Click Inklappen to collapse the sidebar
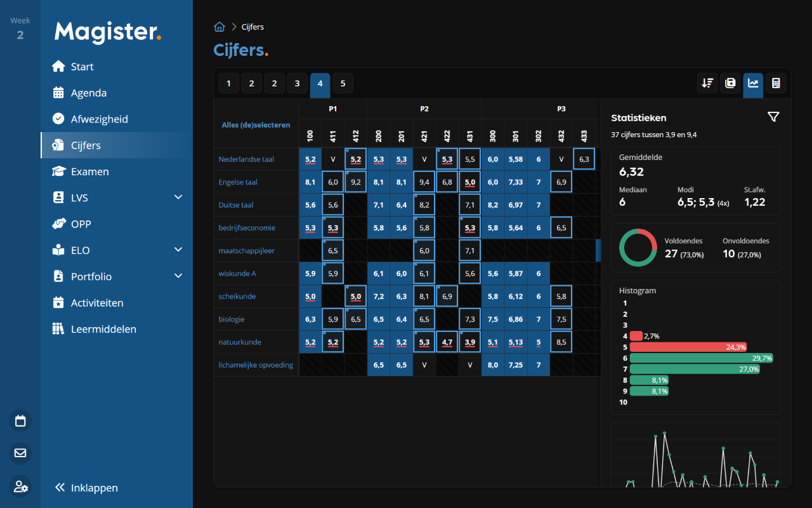 (86, 488)
